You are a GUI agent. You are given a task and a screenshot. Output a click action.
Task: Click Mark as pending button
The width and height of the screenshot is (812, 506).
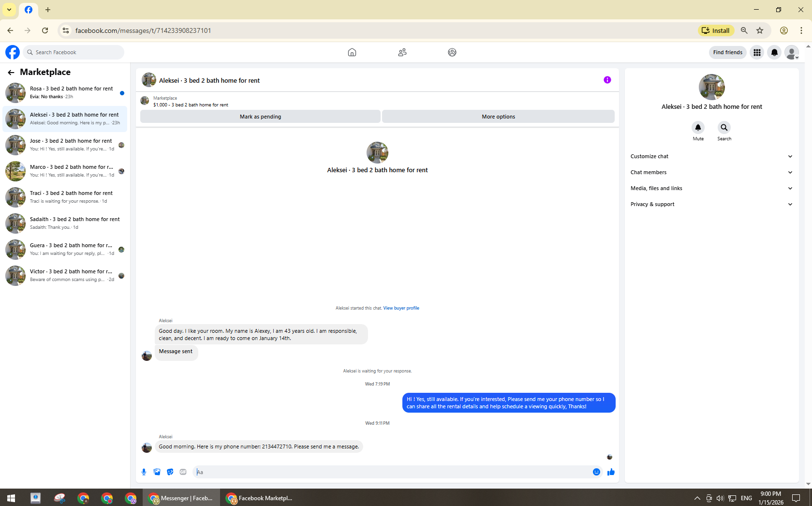tap(260, 117)
